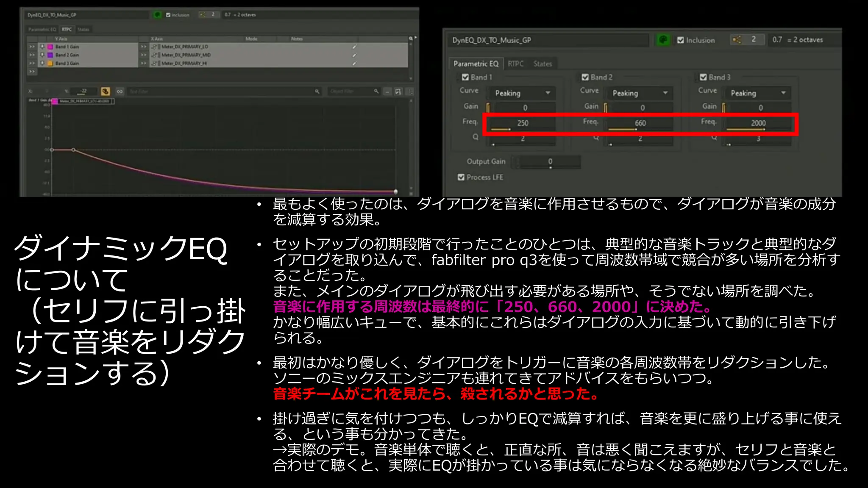Click the magnifier icon in the text filter

pyautogui.click(x=317, y=91)
